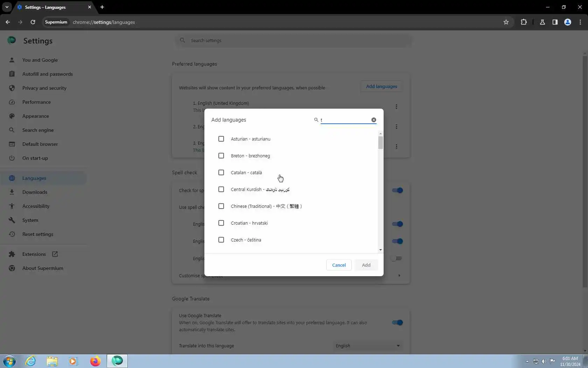This screenshot has width=588, height=368.
Task: Click the reload page icon
Action: point(33,22)
